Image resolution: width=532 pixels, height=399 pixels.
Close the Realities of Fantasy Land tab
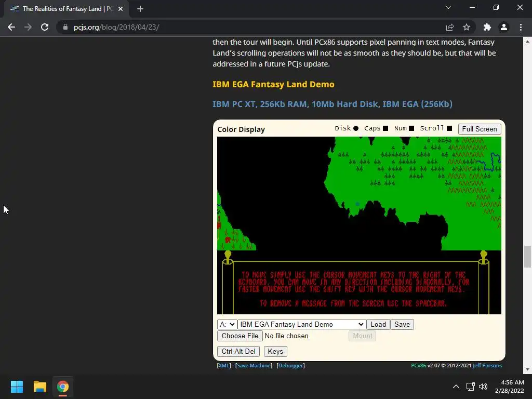click(x=121, y=9)
